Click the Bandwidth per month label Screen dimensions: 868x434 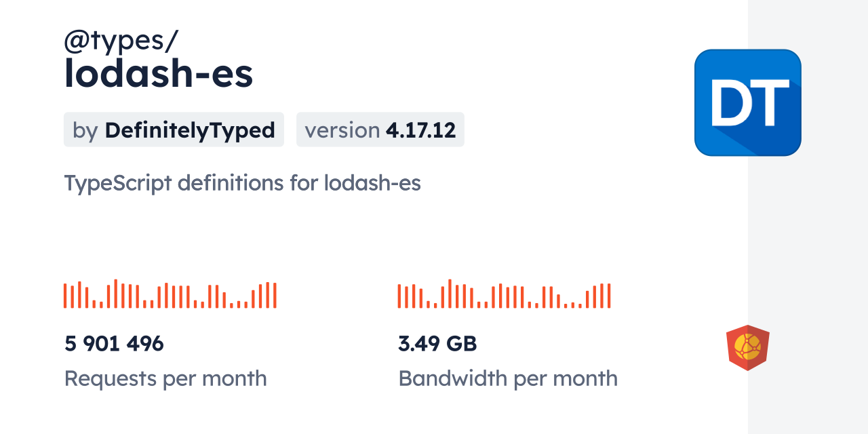[508, 378]
